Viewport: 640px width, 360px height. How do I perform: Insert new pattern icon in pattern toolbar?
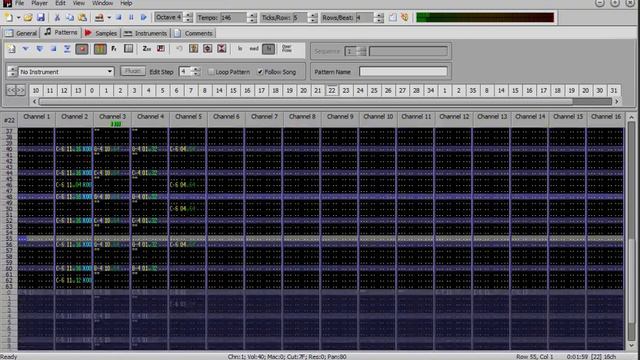tap(11, 49)
